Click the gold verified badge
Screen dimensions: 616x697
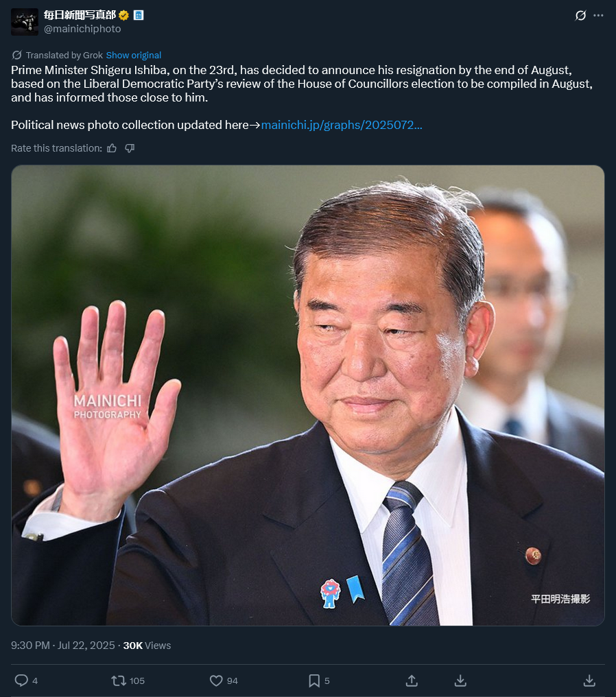[124, 15]
